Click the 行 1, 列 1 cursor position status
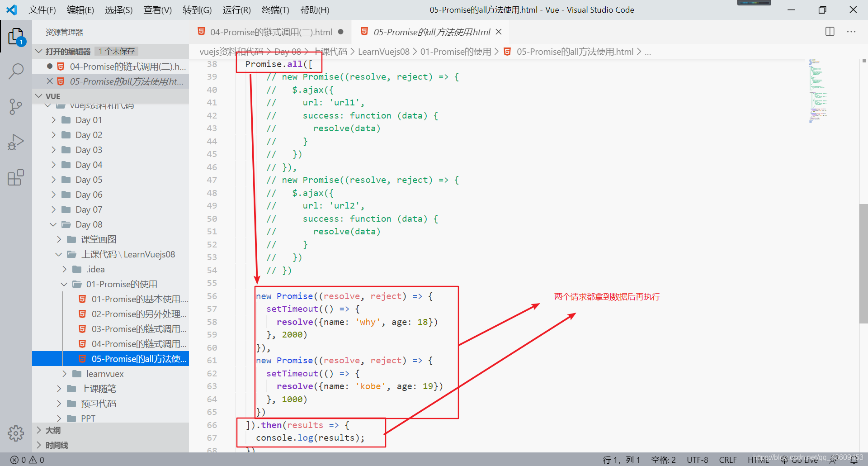Screen dimensions: 868x466 pyautogui.click(x=622, y=460)
